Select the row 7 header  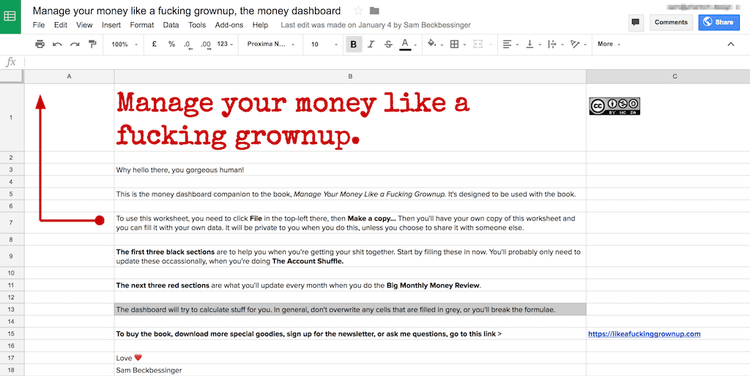point(11,223)
